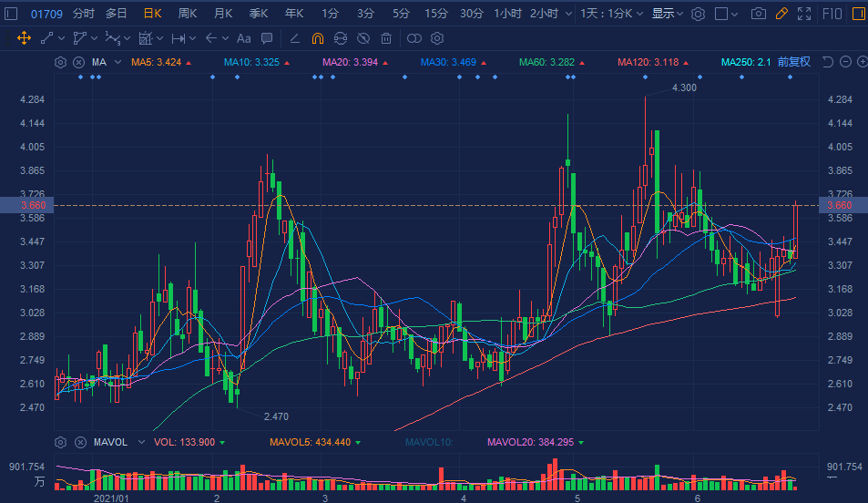Select the polygon shape drawing tool
This screenshot has height=503, width=868.
point(80,38)
